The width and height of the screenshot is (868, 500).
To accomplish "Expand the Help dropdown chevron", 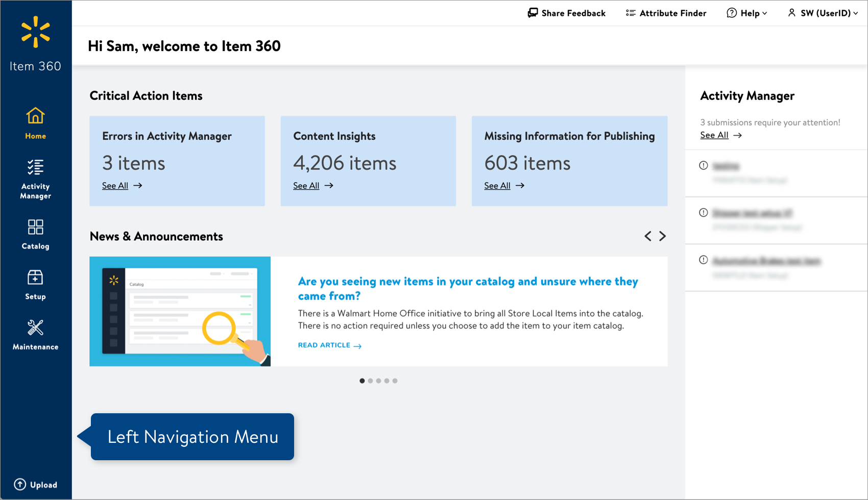I will click(764, 13).
